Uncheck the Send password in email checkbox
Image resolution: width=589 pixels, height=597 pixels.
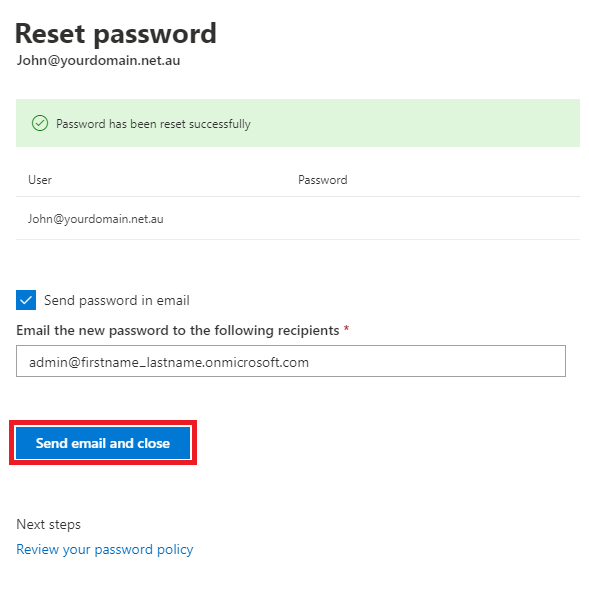point(26,300)
